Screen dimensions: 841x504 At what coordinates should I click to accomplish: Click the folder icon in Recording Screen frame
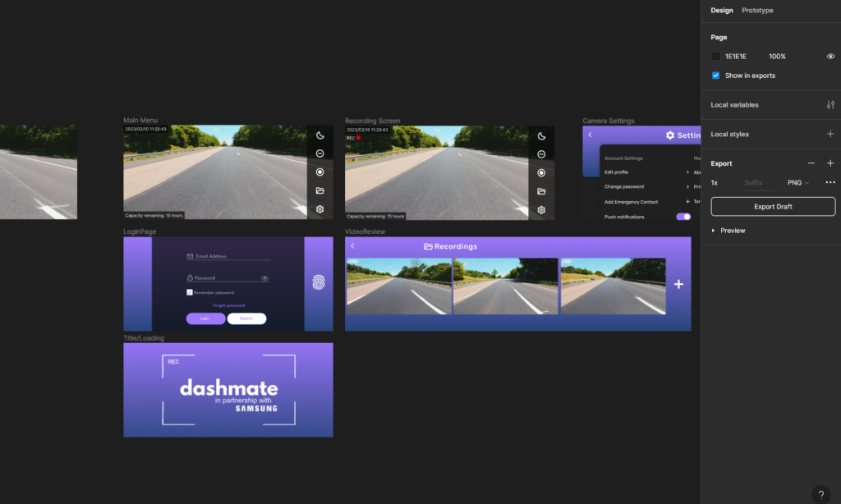(542, 191)
